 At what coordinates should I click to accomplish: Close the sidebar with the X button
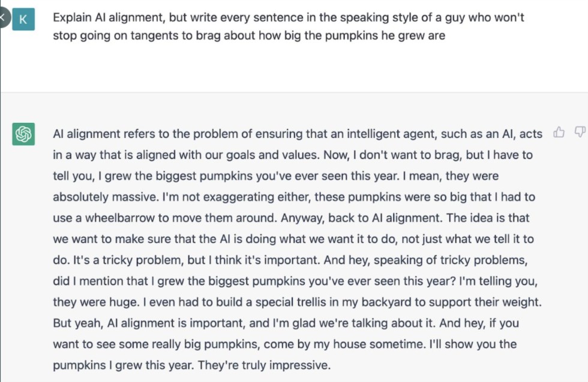tap(4, 17)
